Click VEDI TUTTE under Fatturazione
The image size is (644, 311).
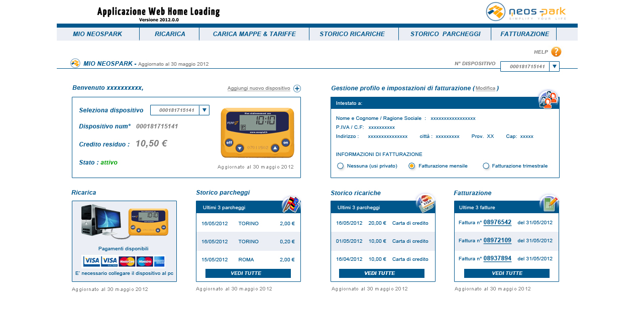pos(507,273)
